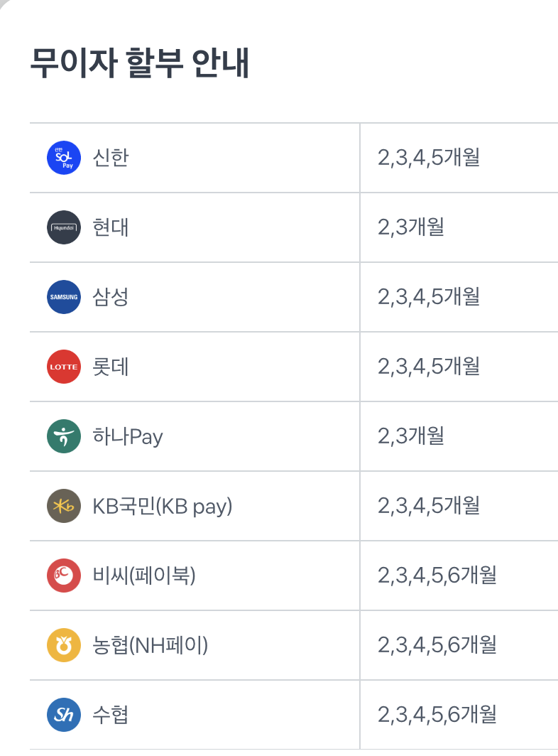Select the 신한 card name

point(110,157)
